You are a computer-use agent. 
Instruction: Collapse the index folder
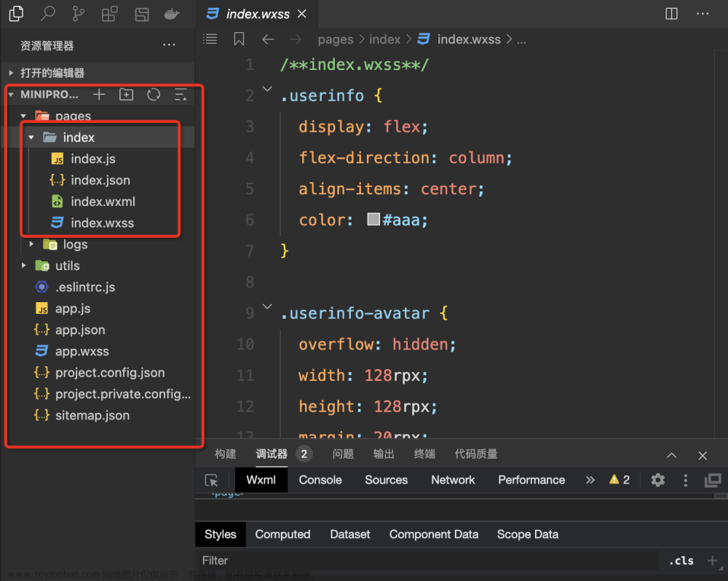tap(31, 138)
